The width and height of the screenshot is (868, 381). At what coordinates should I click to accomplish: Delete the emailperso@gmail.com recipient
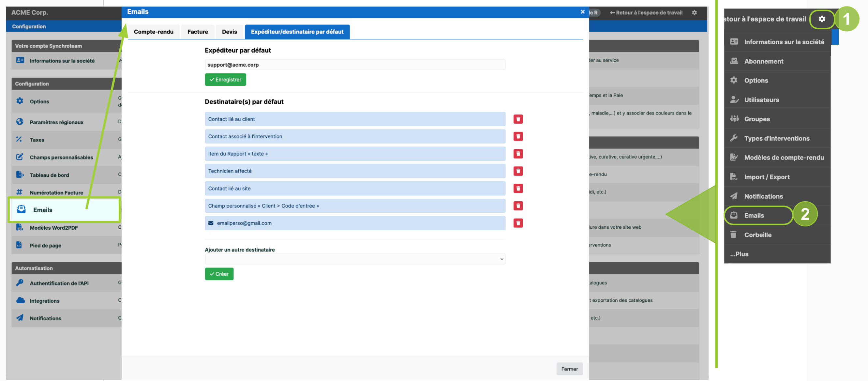[518, 223]
